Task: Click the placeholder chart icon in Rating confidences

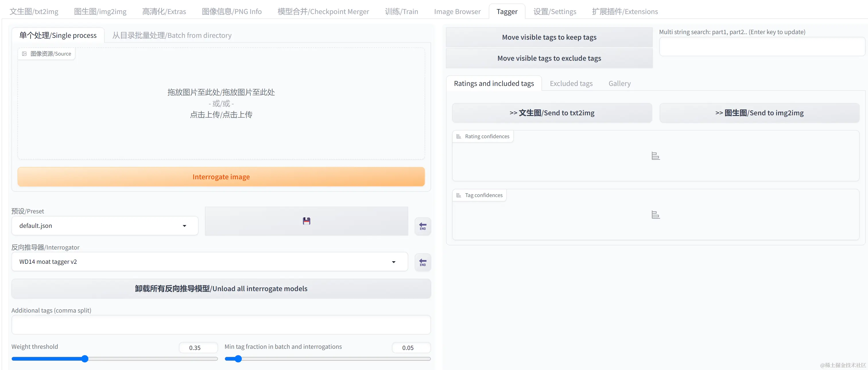Action: (655, 156)
